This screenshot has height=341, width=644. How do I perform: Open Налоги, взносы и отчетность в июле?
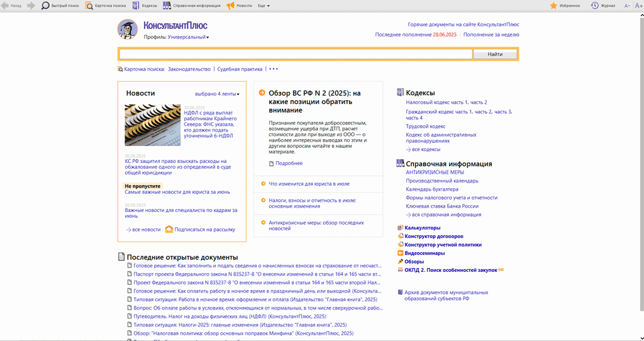312,203
